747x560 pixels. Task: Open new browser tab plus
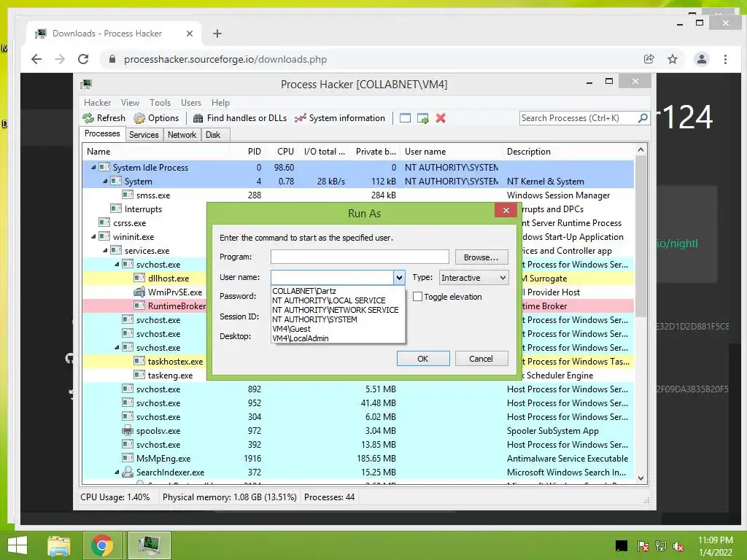pyautogui.click(x=217, y=34)
